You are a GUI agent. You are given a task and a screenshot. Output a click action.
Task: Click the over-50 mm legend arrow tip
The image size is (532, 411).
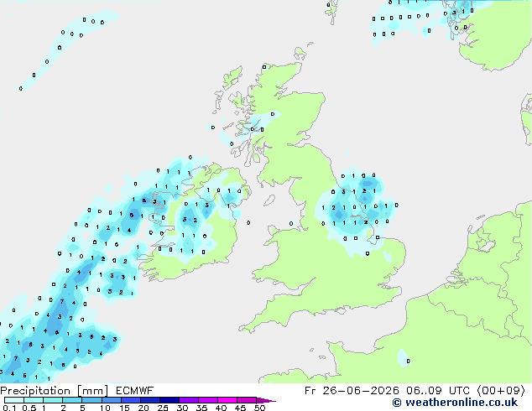[266, 400]
